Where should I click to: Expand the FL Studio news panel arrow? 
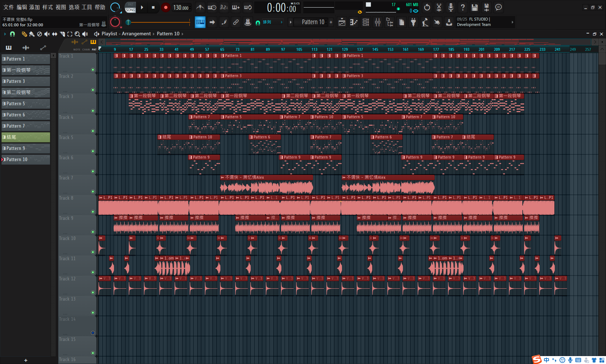(512, 22)
